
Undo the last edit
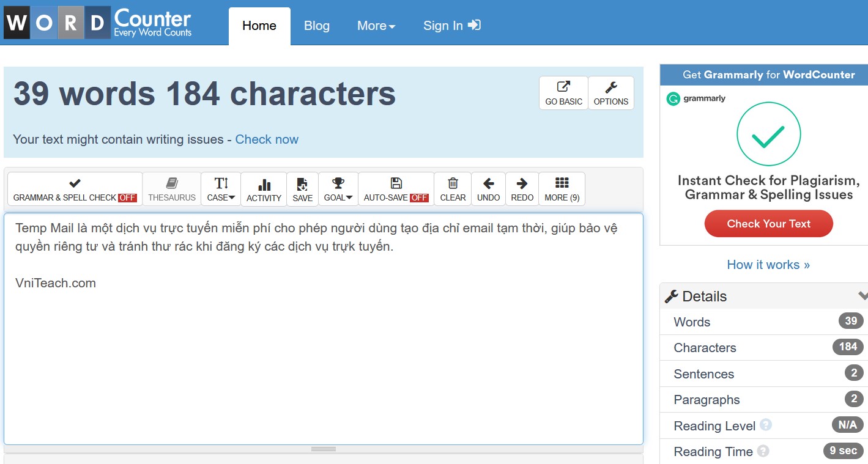click(488, 188)
